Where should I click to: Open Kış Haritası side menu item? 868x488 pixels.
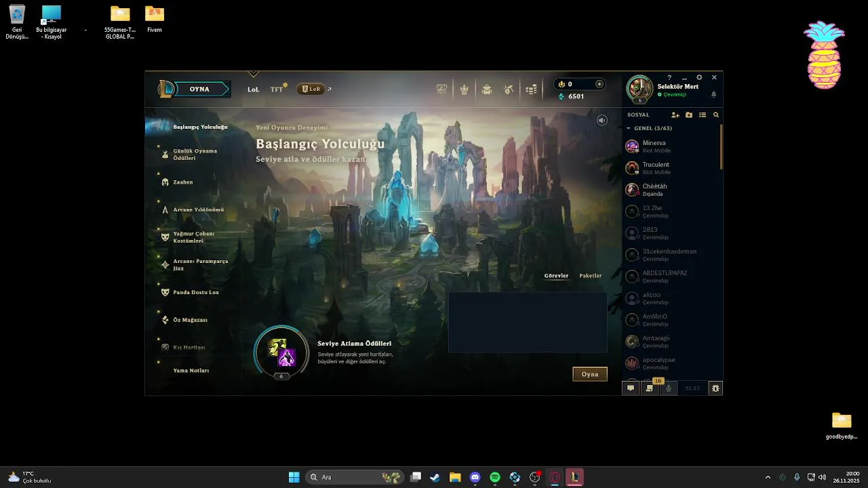coord(189,348)
